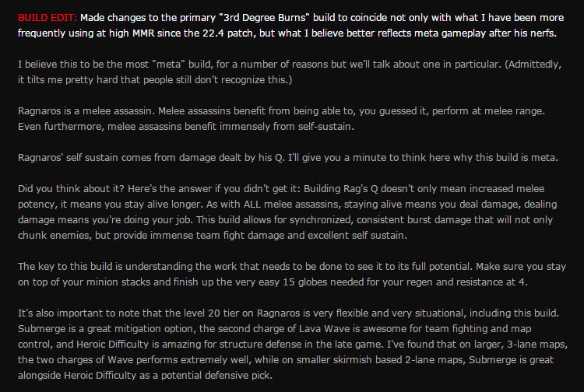Click the "3rd Degree Burns" build name

pos(265,17)
